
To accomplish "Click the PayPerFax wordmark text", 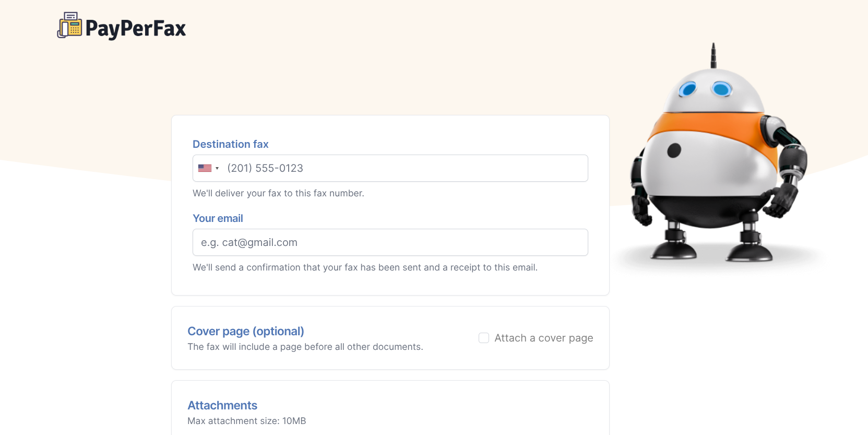I will click(x=136, y=28).
